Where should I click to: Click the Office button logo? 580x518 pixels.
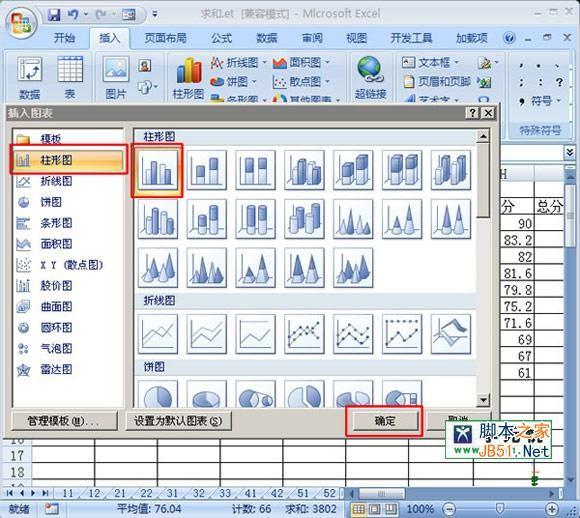point(21,23)
